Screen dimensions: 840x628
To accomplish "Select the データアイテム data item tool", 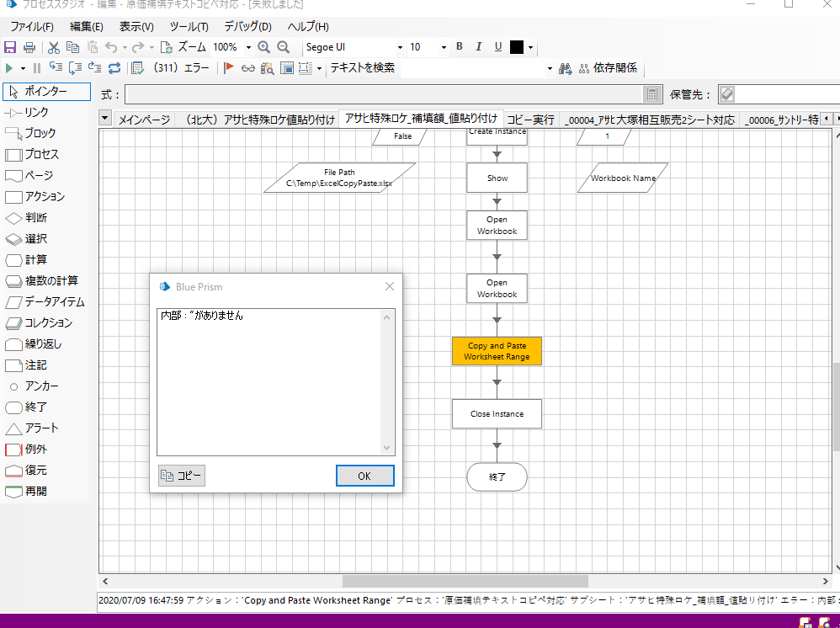I will (x=45, y=302).
